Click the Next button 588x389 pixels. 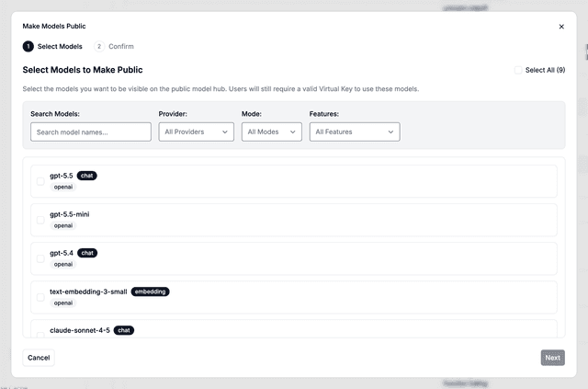553,358
